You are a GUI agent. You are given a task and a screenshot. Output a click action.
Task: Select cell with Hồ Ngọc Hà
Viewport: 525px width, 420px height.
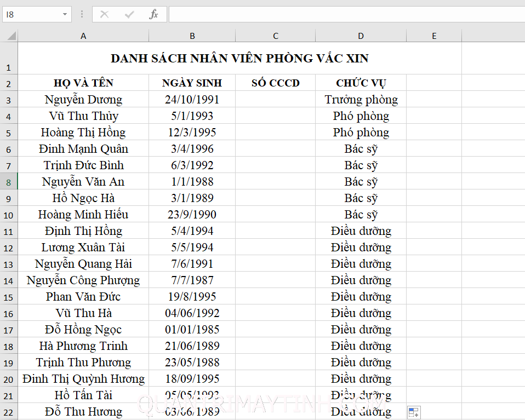point(83,198)
